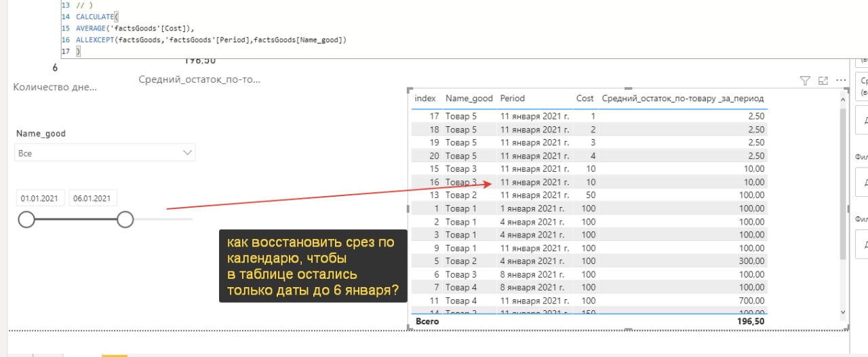Select table row with index 17

pos(589,116)
